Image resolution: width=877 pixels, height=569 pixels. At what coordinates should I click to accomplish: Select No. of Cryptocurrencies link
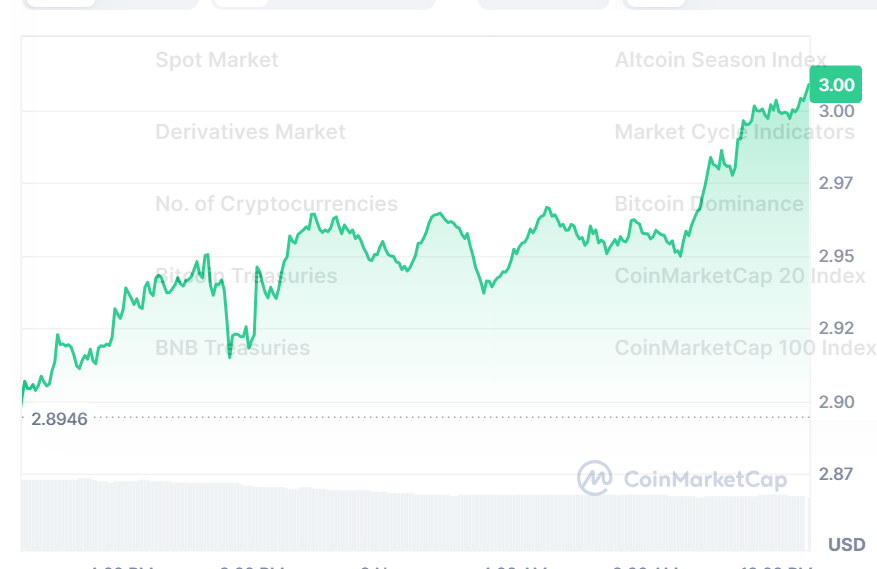276,204
